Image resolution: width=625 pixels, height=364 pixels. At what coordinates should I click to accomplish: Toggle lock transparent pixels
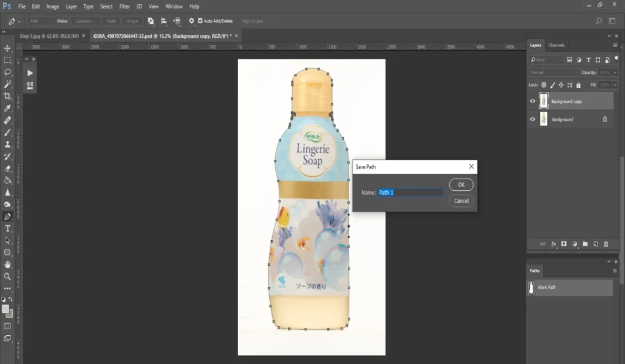click(544, 85)
